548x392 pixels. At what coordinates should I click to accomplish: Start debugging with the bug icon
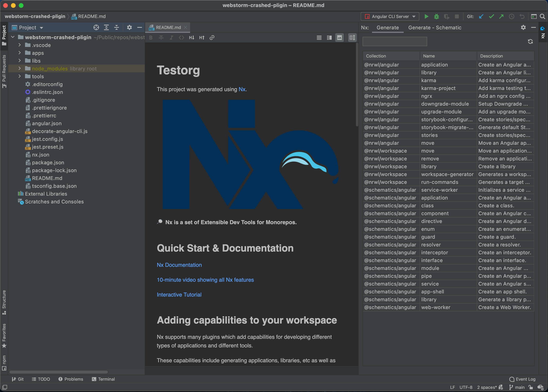[437, 16]
